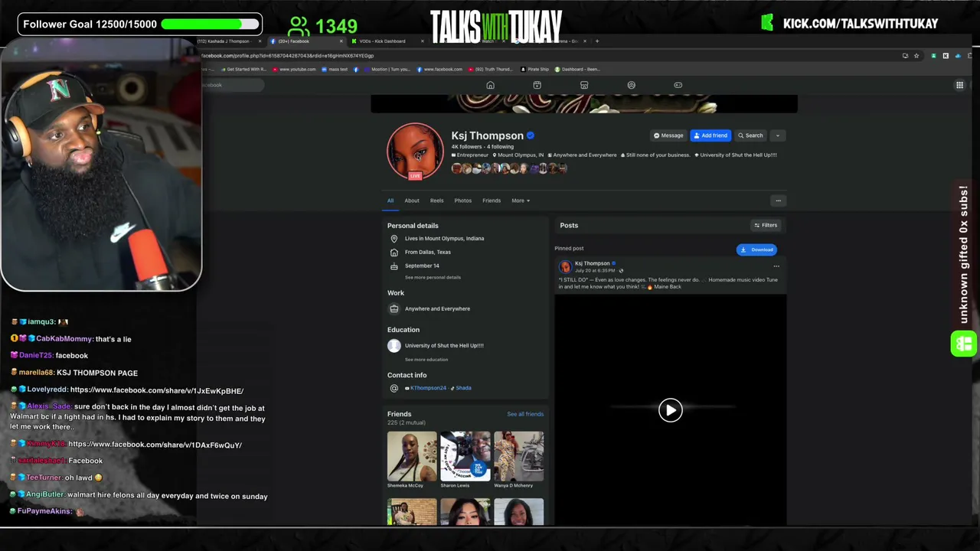Click the pinned post date "July 20 at 6:35 PM"
The width and height of the screenshot is (980, 551).
595,270
